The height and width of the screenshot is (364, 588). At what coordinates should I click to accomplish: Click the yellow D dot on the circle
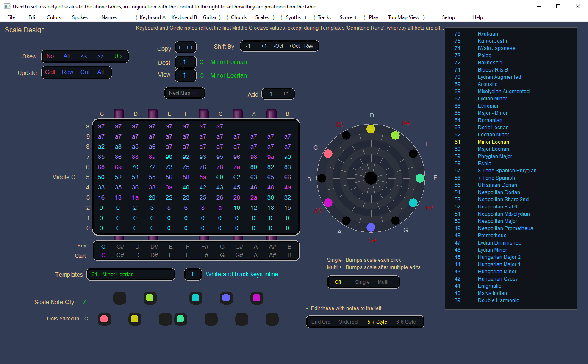click(x=371, y=129)
